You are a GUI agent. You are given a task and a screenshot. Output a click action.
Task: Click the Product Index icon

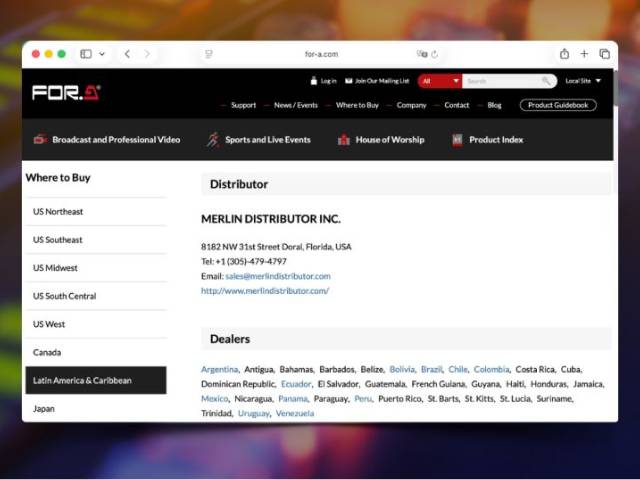(457, 140)
